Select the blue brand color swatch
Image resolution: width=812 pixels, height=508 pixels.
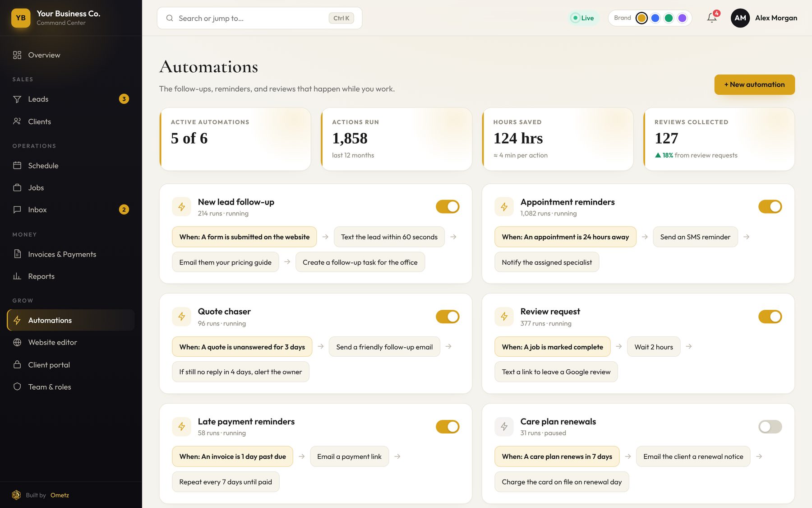655,18
